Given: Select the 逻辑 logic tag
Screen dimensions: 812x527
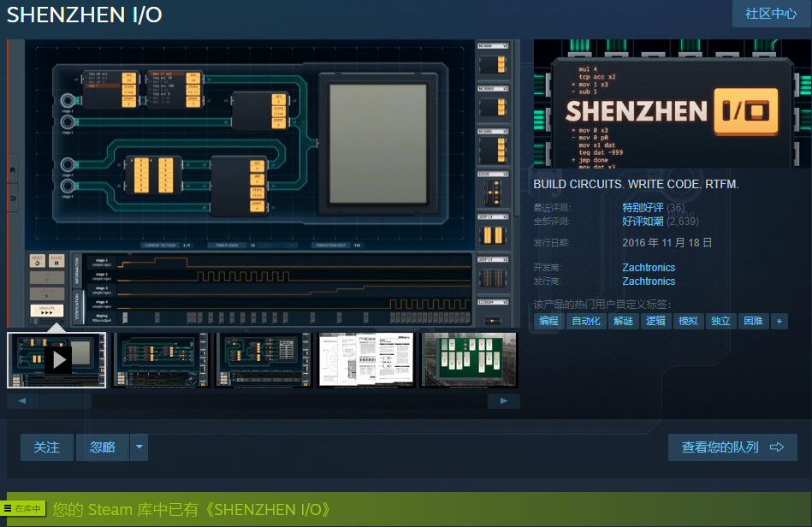Looking at the screenshot, I should click(655, 321).
